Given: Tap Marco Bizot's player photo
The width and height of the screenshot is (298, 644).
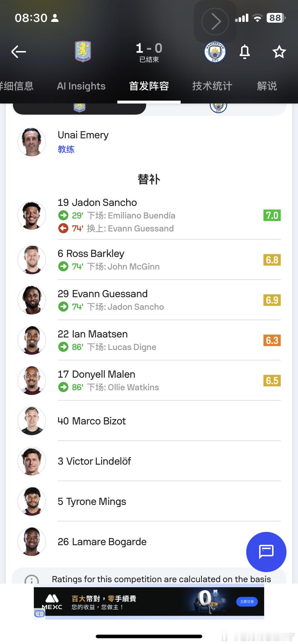Looking at the screenshot, I should pos(32,421).
